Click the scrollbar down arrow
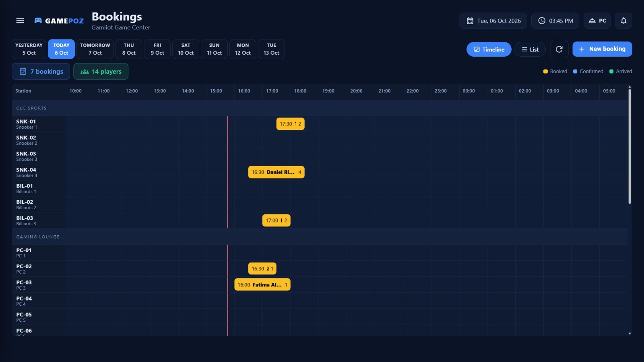 [630, 333]
